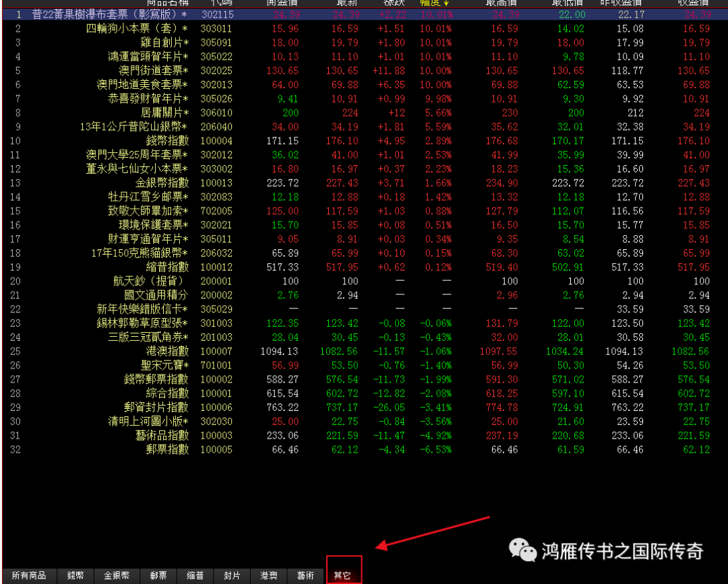Screen dimensions: 728x584
Task: Select the 雞自創片 row name
Action: click(x=164, y=42)
